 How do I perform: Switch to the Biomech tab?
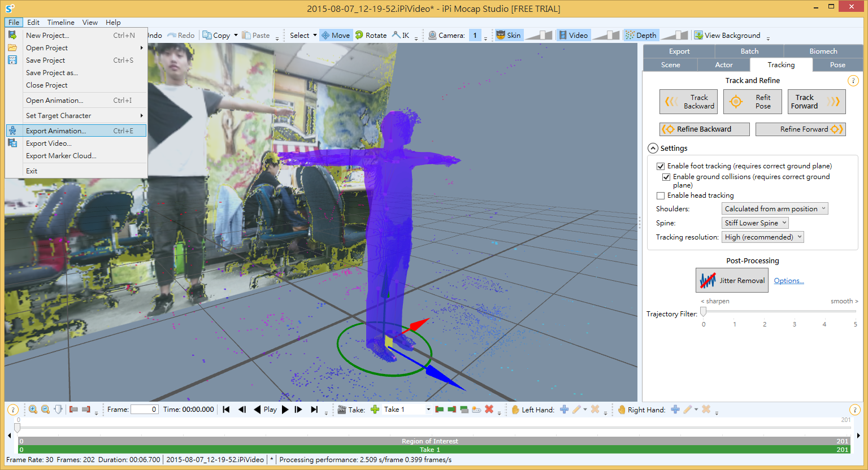(x=823, y=51)
